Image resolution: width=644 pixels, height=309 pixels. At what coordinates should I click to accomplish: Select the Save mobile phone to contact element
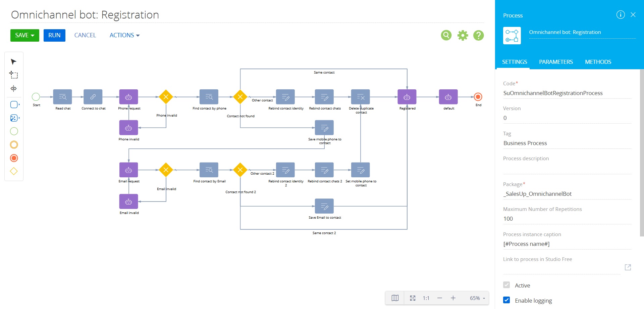tap(324, 128)
